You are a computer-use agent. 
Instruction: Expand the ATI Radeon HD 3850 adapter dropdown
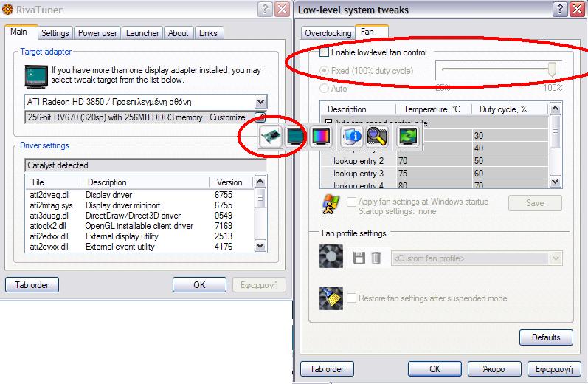pos(260,102)
